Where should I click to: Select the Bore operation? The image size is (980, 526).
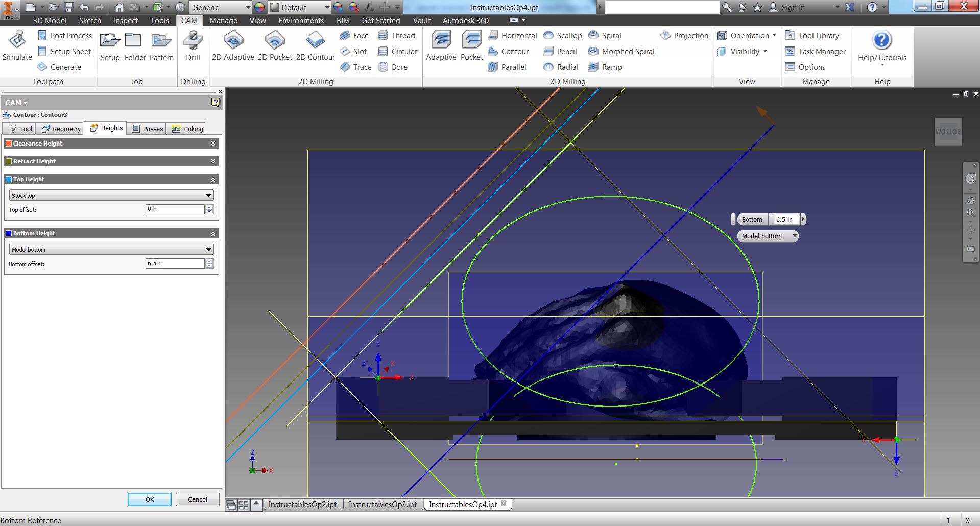(x=393, y=67)
